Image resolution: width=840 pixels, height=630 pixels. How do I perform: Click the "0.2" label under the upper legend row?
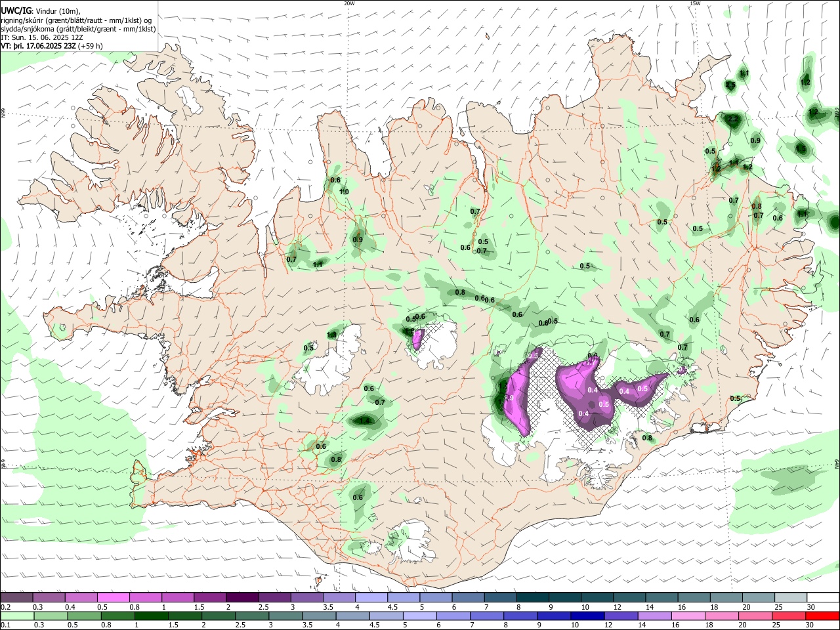[x=5, y=607]
